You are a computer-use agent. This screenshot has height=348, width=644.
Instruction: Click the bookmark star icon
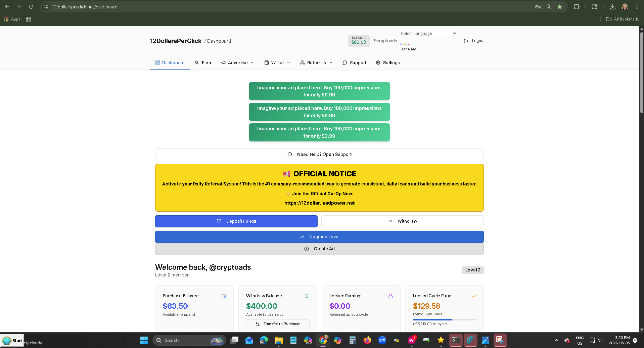560,7
